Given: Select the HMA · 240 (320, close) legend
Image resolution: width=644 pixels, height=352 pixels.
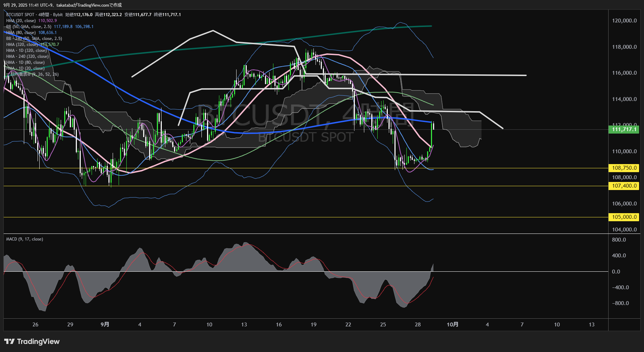Looking at the screenshot, I should [x=27, y=56].
